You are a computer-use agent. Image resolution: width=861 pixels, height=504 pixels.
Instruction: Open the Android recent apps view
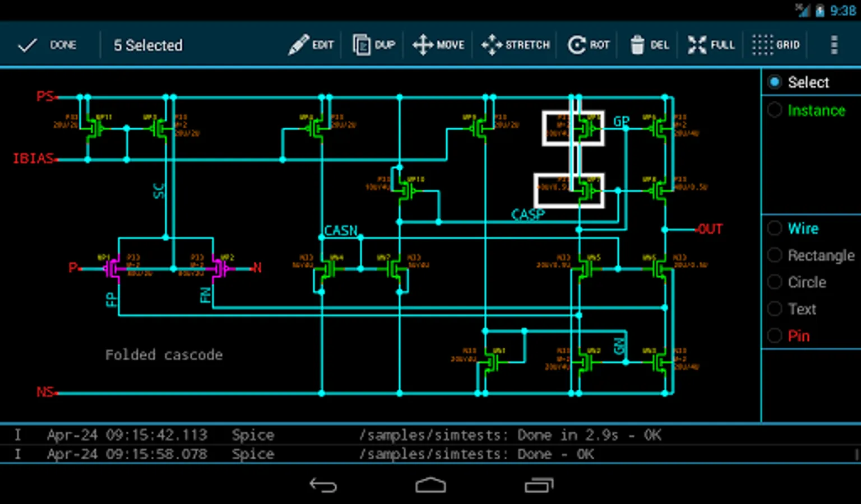(539, 485)
